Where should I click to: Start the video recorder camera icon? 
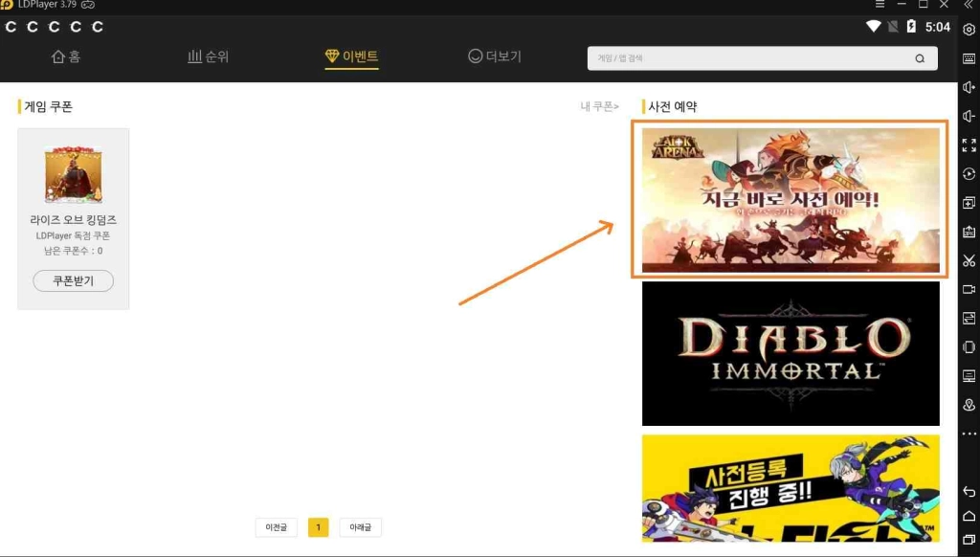coord(969,289)
